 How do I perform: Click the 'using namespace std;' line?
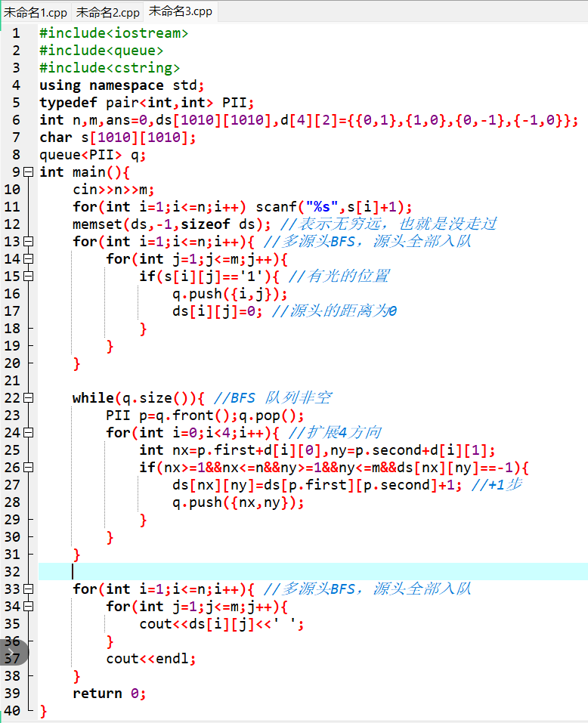tap(121, 85)
